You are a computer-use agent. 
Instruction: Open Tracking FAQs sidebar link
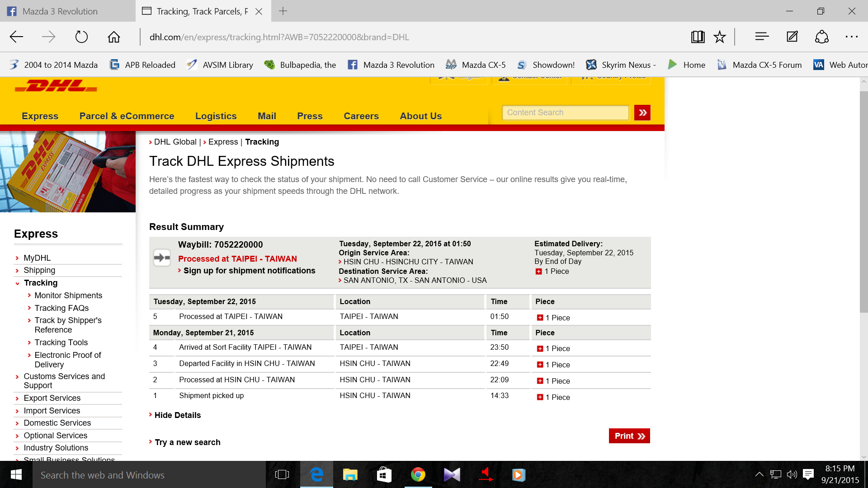pos(61,308)
